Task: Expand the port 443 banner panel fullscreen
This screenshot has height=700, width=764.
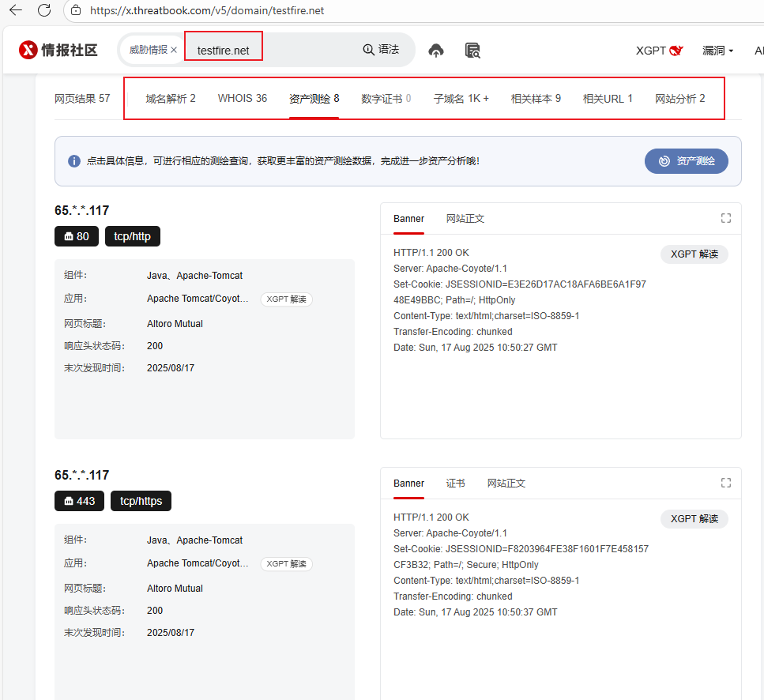Action: click(x=726, y=483)
